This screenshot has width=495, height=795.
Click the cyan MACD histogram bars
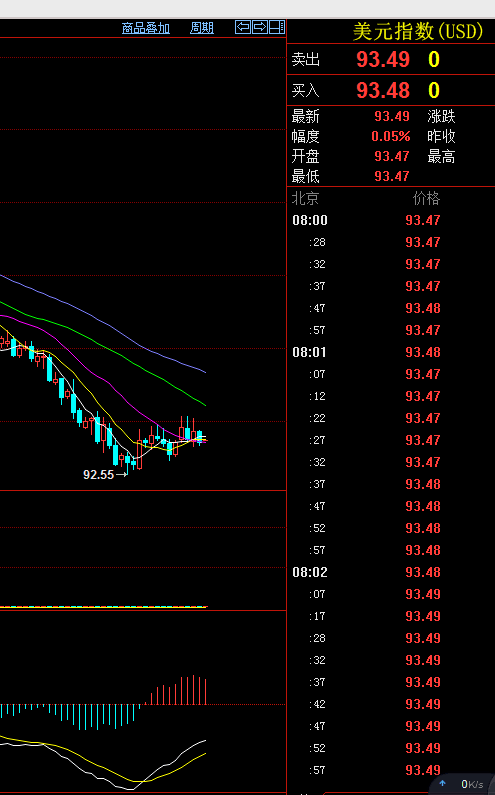pyautogui.click(x=70, y=716)
